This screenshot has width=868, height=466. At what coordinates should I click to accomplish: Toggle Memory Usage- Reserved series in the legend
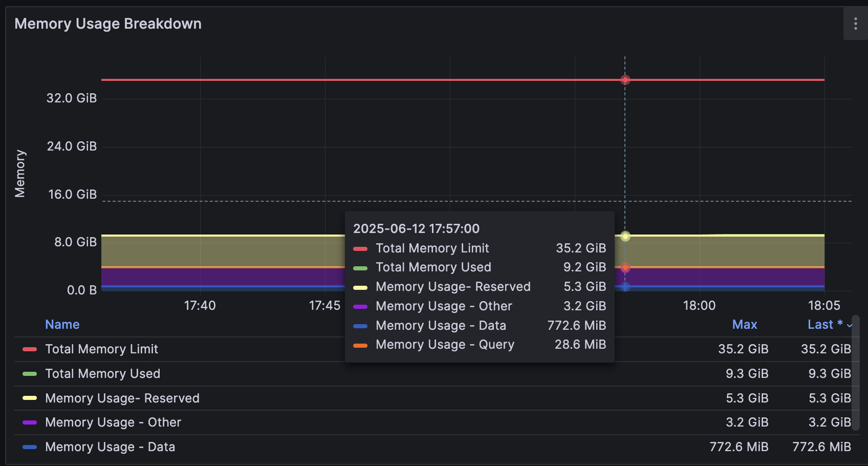(122, 398)
